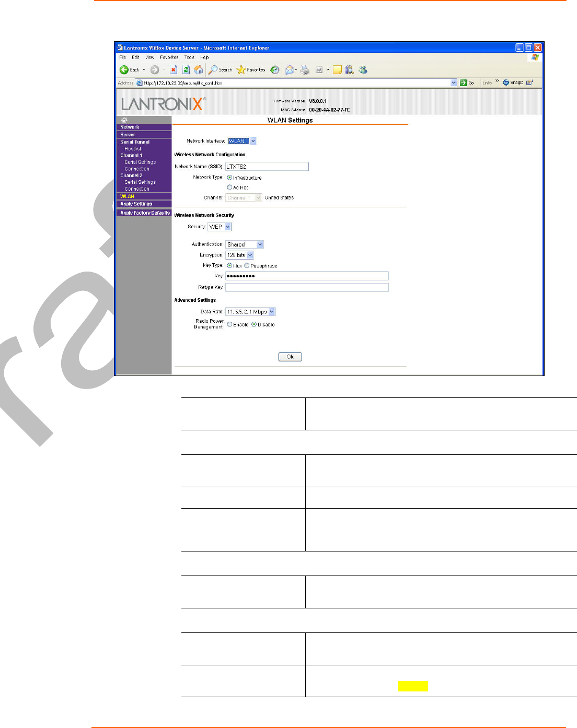Image resolution: width=577 pixels, height=728 pixels.
Task: Open Channel 2 Serial Settings
Action: point(140,182)
